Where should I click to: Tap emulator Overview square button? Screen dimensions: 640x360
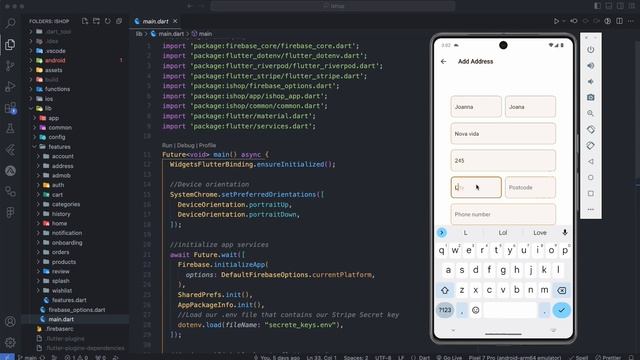click(591, 193)
